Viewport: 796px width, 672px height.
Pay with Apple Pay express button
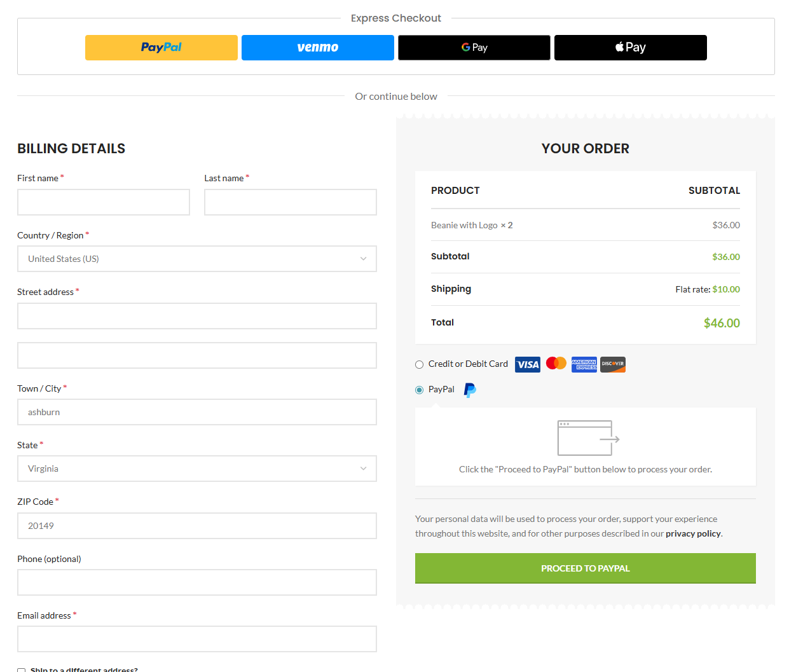click(x=630, y=48)
